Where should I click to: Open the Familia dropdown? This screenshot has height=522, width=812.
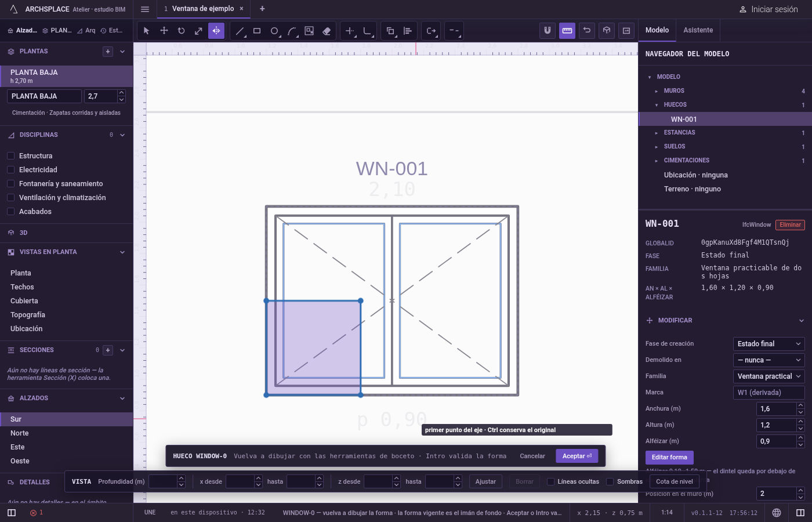pos(768,376)
